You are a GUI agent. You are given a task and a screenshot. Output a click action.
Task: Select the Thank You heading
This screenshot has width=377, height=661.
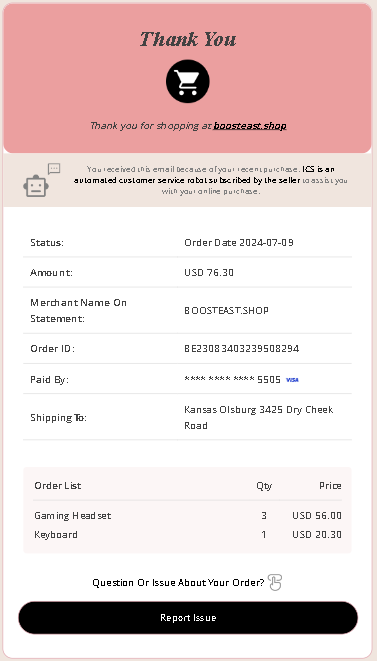[188, 39]
